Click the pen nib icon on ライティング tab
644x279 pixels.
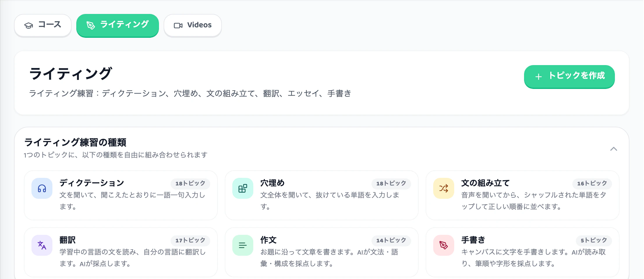pyautogui.click(x=91, y=26)
